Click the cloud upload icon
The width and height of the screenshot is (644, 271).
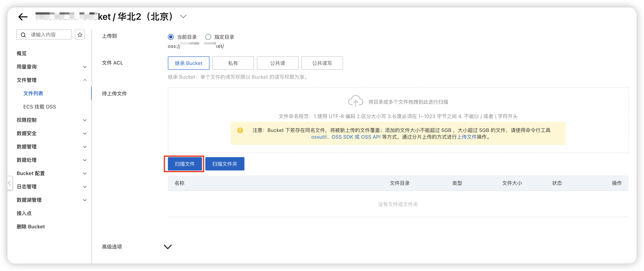[355, 101]
